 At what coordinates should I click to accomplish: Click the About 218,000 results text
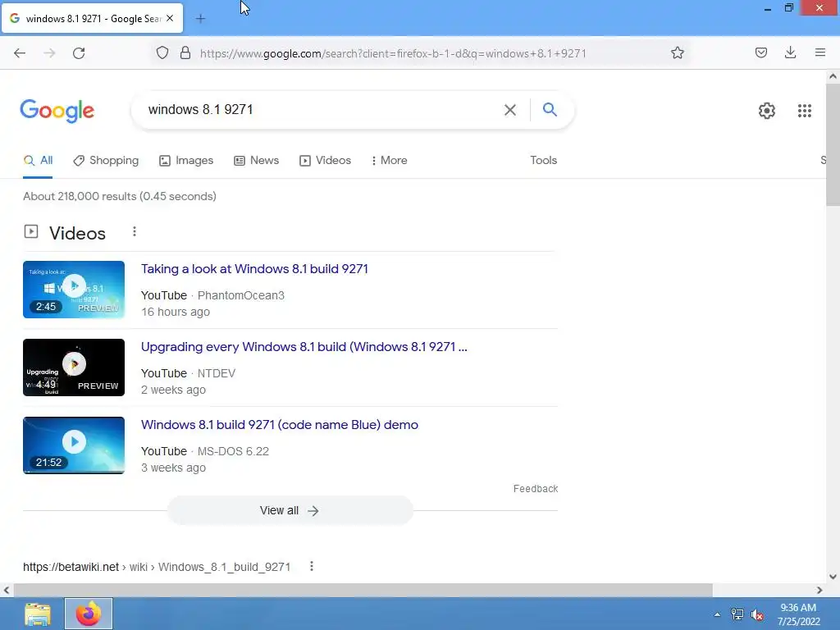[x=120, y=196]
